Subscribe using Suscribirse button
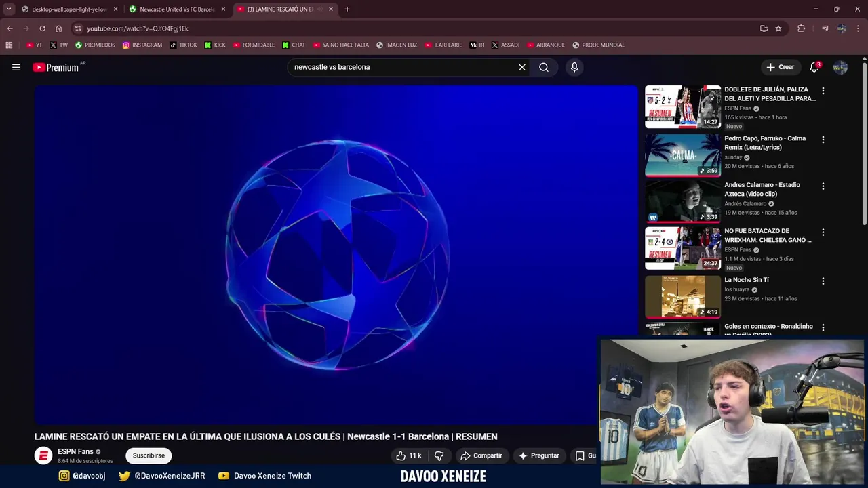This screenshot has height=488, width=868. 149,455
